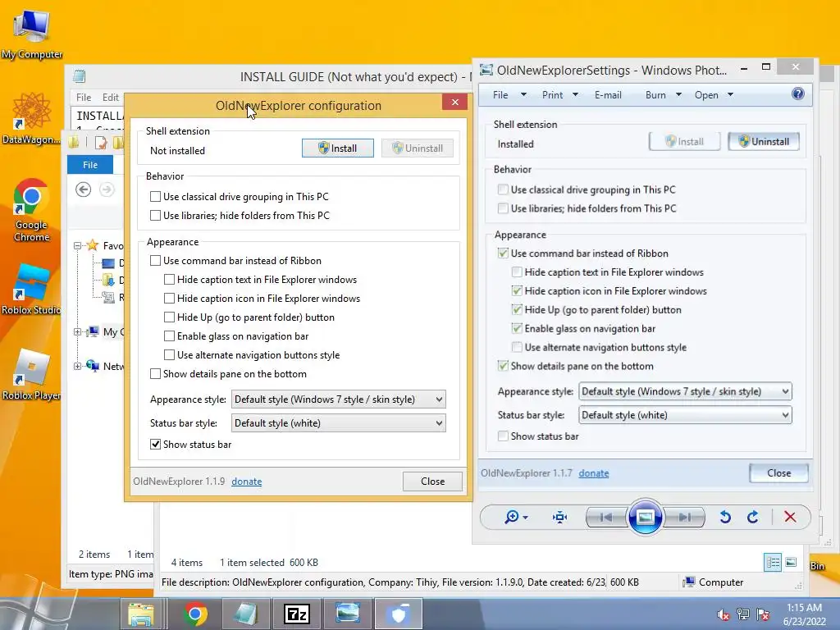Screen dimensions: 840x630
Task: Check Enable glass on navigation bar
Action: 169,336
